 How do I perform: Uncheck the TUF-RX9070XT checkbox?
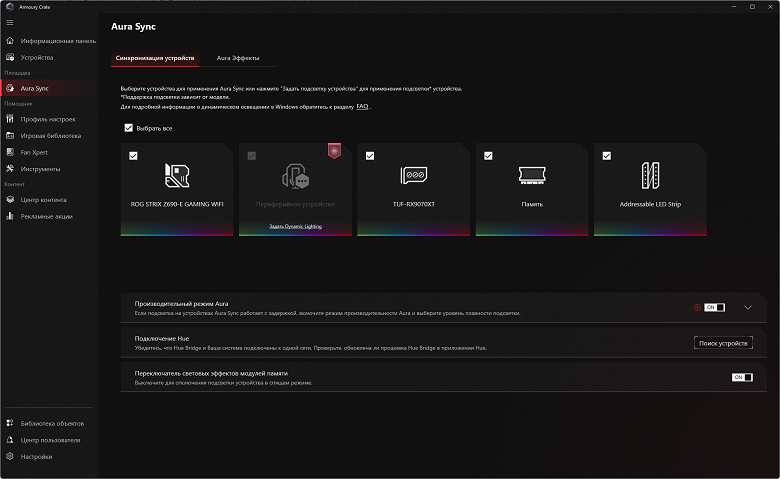[x=370, y=156]
